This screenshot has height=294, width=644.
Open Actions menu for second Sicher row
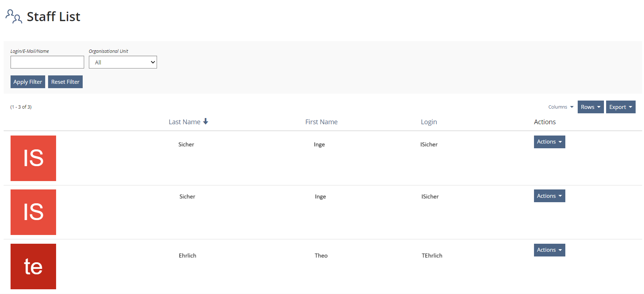[x=549, y=196]
